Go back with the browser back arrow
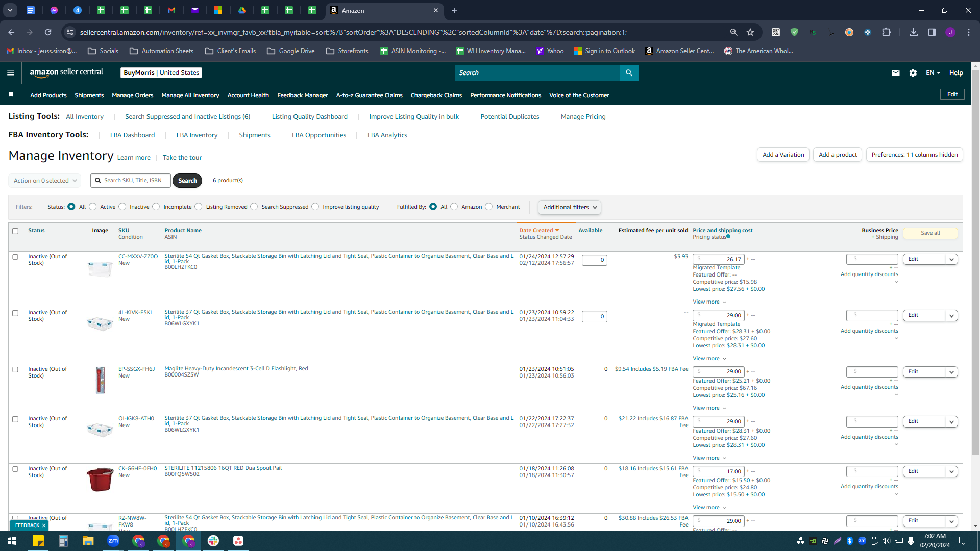 click(11, 32)
